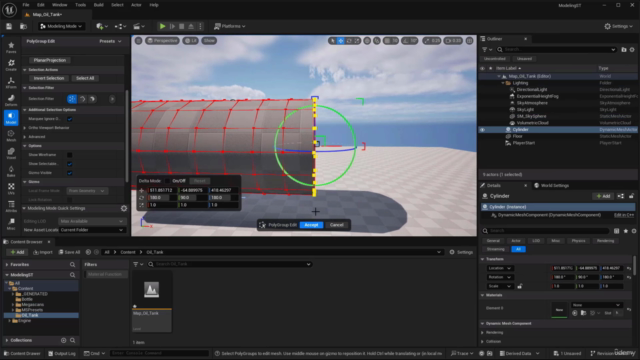Open Local Frame Mode From Geometry dropdown
Viewport: 640px width, 360px height.
[87, 191]
